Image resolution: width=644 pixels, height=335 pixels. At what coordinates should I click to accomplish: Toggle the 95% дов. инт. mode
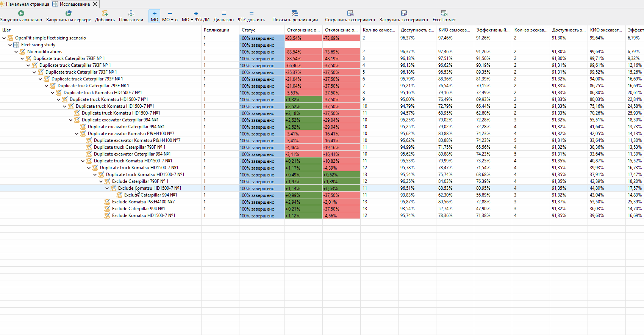(252, 16)
